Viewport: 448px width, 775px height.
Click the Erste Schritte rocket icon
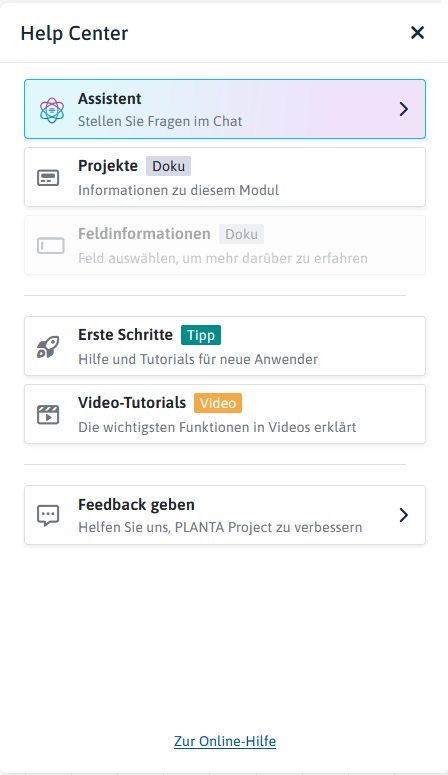[48, 347]
